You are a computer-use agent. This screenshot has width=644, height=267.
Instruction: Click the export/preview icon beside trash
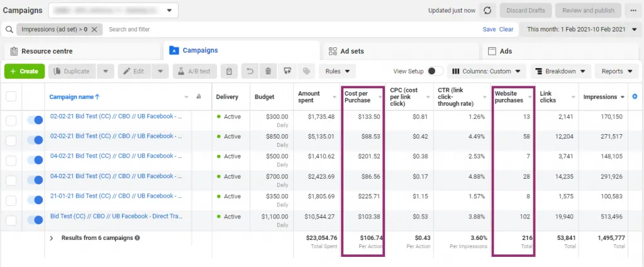pos(287,71)
